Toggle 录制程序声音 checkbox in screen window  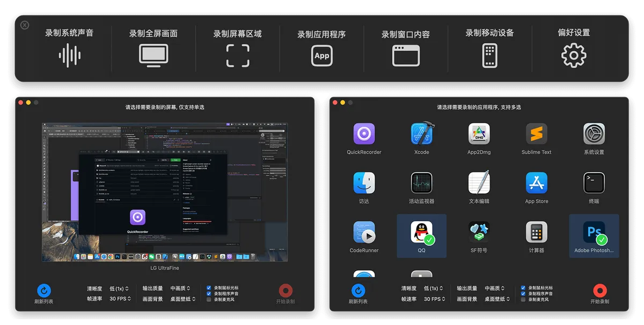[x=209, y=294]
